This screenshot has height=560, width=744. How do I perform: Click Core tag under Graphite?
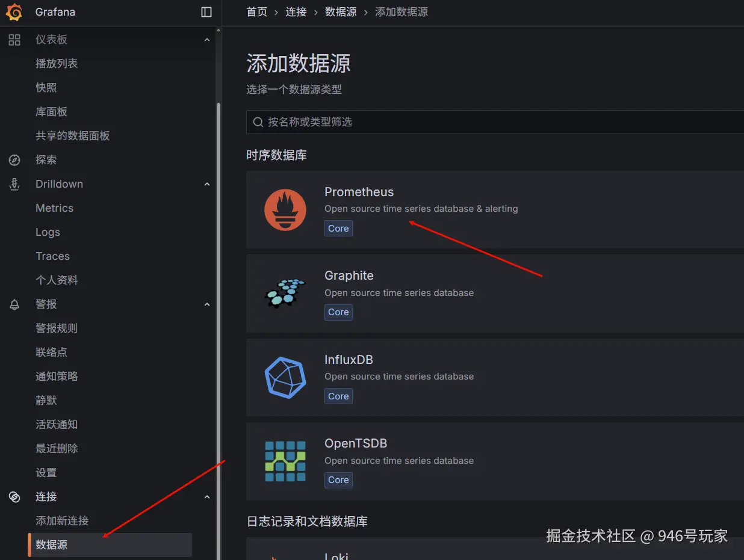tap(338, 312)
